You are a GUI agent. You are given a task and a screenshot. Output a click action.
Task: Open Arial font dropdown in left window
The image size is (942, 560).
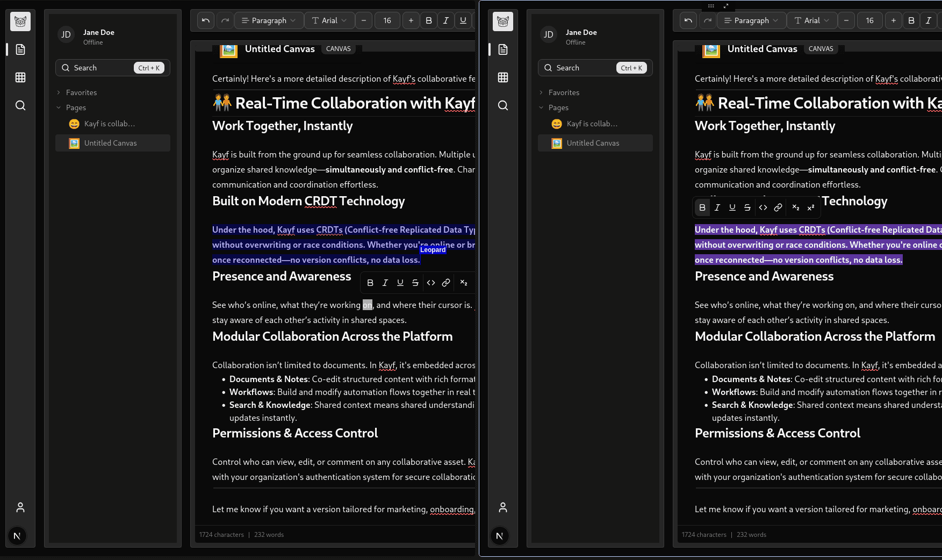329,20
